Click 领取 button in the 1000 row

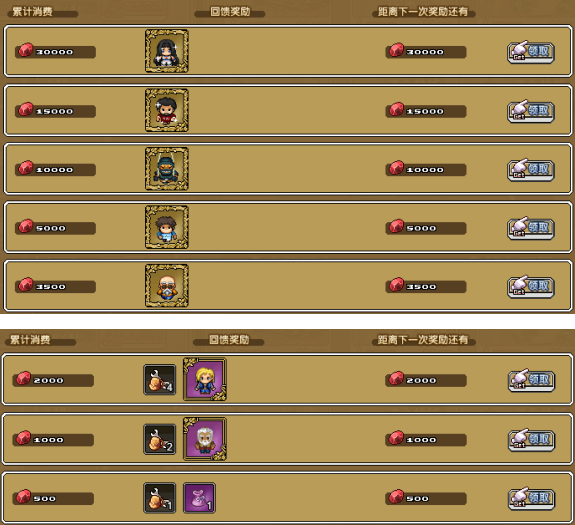531,440
